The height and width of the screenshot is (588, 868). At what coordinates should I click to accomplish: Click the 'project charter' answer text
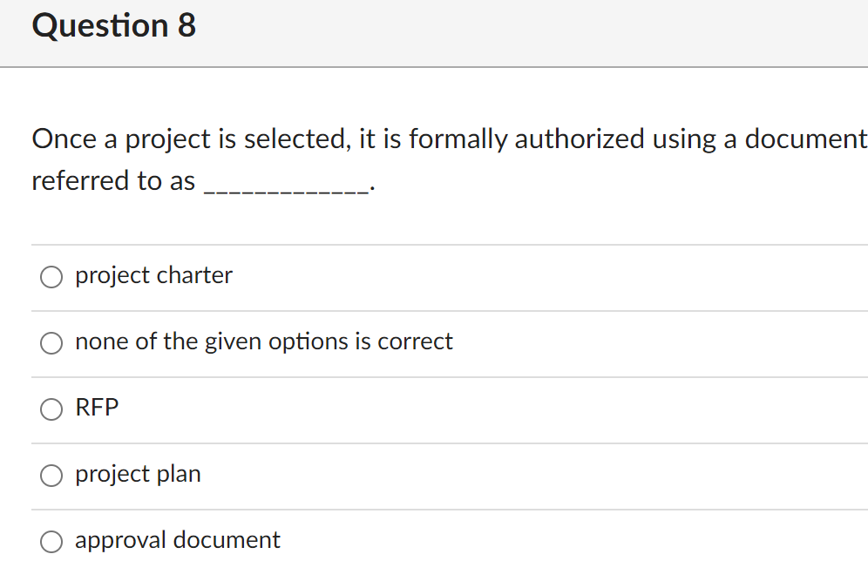pos(153,275)
